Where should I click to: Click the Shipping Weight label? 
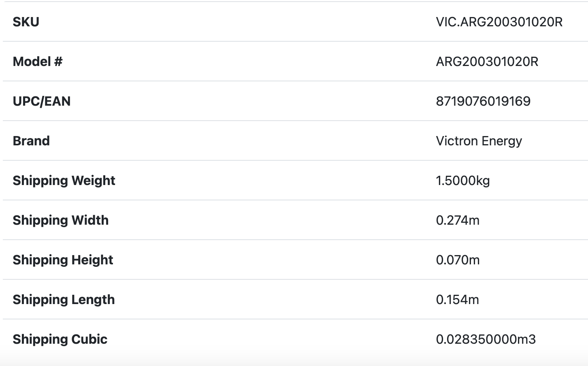(64, 181)
